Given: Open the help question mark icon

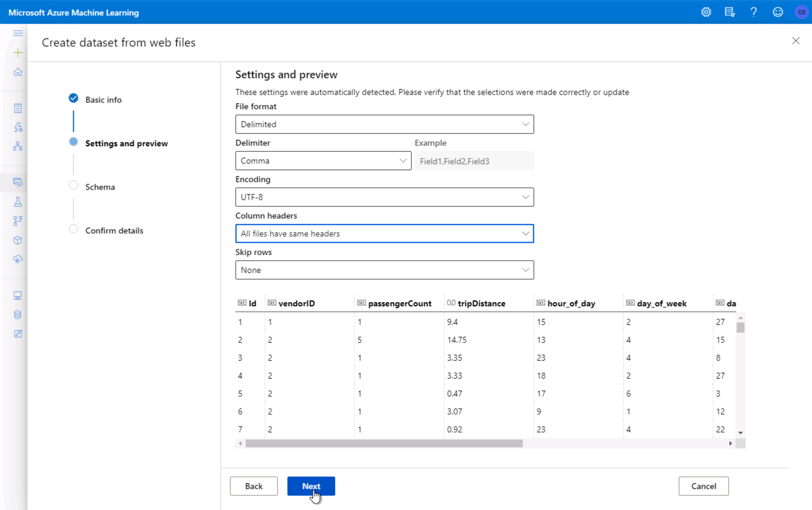Looking at the screenshot, I should tap(753, 12).
